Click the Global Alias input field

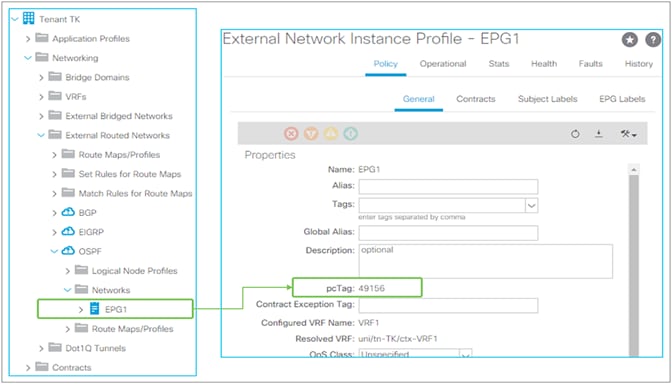pos(448,233)
